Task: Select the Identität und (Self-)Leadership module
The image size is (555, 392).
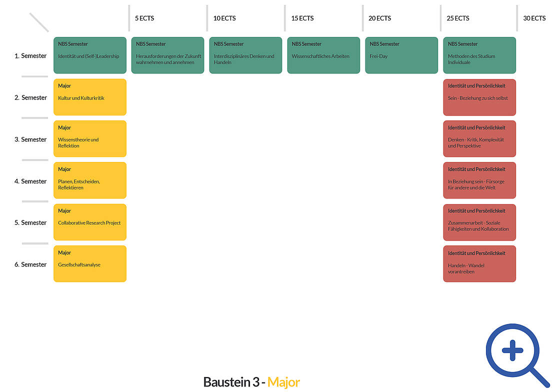Action: pyautogui.click(x=90, y=55)
